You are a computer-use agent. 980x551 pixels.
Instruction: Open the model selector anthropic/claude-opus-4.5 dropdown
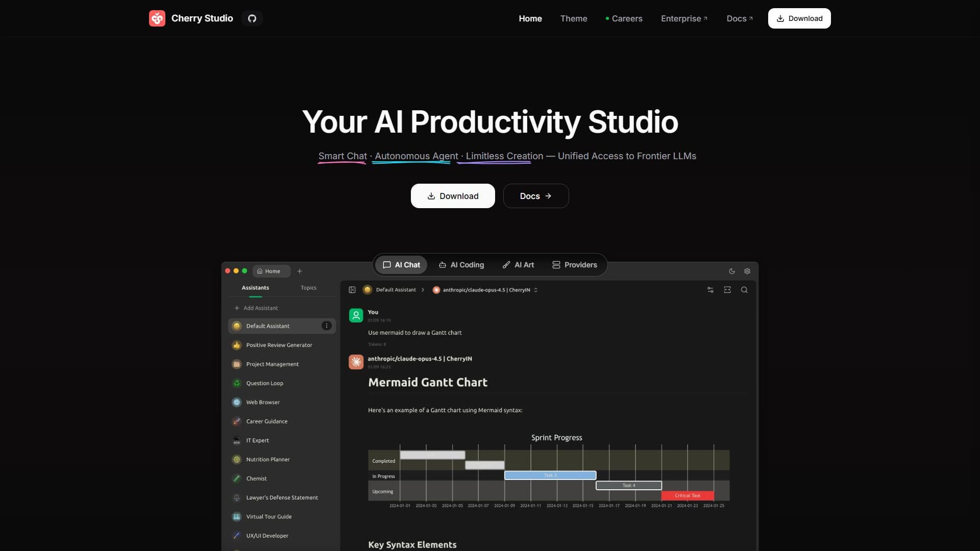click(x=485, y=290)
